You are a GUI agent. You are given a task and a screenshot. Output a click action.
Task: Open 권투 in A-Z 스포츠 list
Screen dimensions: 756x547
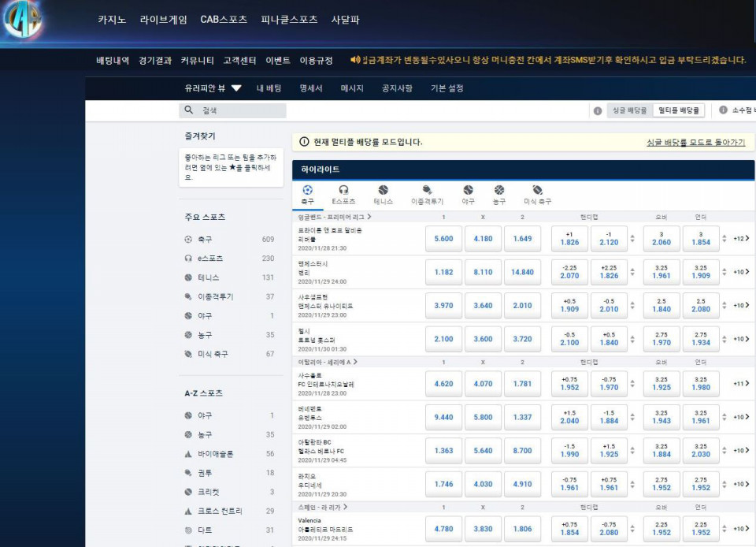(229, 473)
